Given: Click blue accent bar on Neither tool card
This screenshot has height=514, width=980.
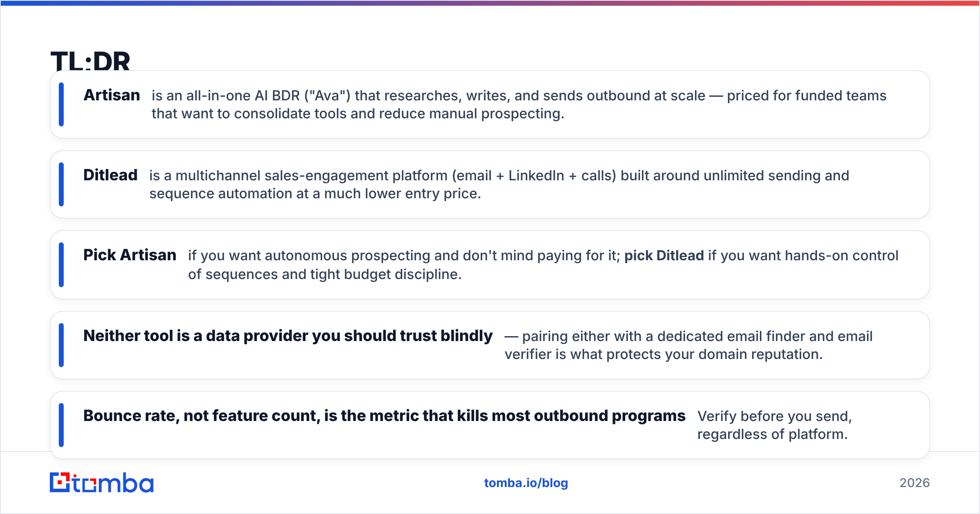Looking at the screenshot, I should tap(61, 345).
